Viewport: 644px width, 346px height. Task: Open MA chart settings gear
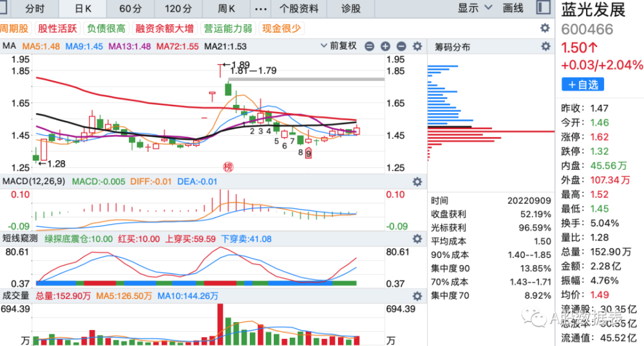pos(417,46)
